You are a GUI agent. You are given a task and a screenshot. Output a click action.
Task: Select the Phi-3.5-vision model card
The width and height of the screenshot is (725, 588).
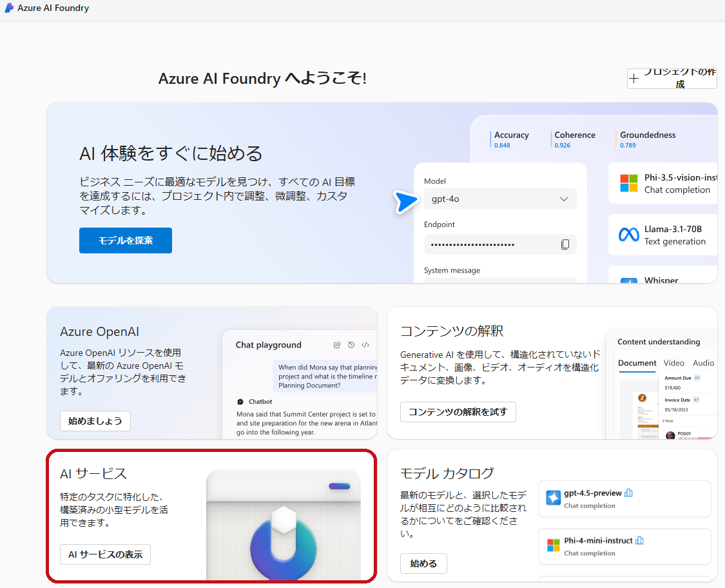(x=662, y=184)
